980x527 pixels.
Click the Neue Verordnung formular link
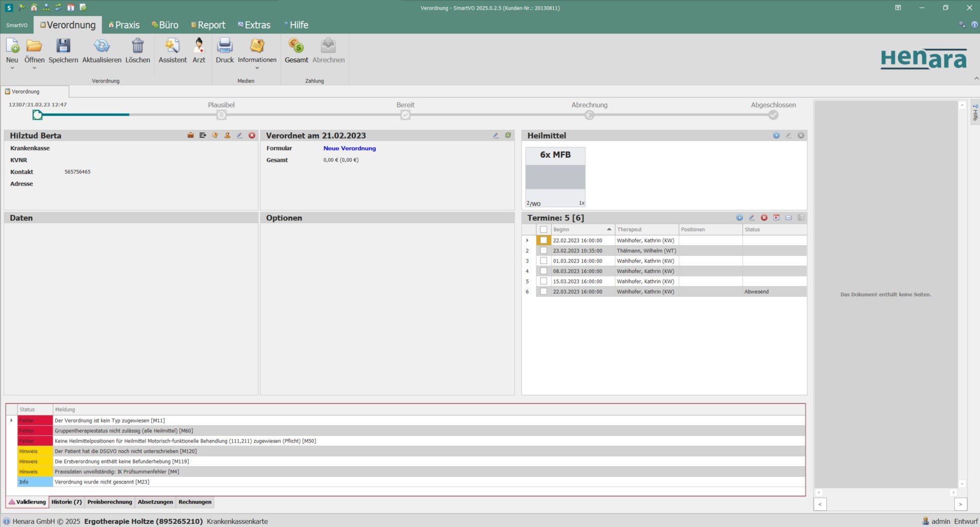[x=349, y=148]
